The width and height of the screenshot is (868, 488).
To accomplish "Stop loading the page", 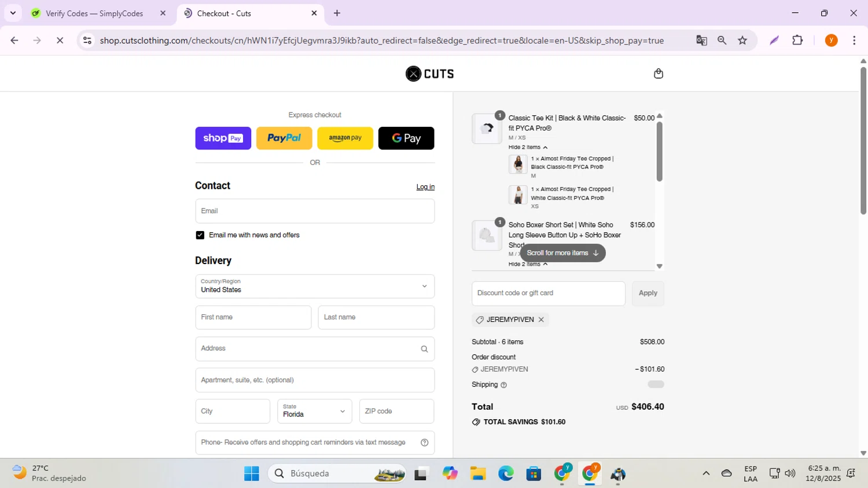I will tap(60, 41).
